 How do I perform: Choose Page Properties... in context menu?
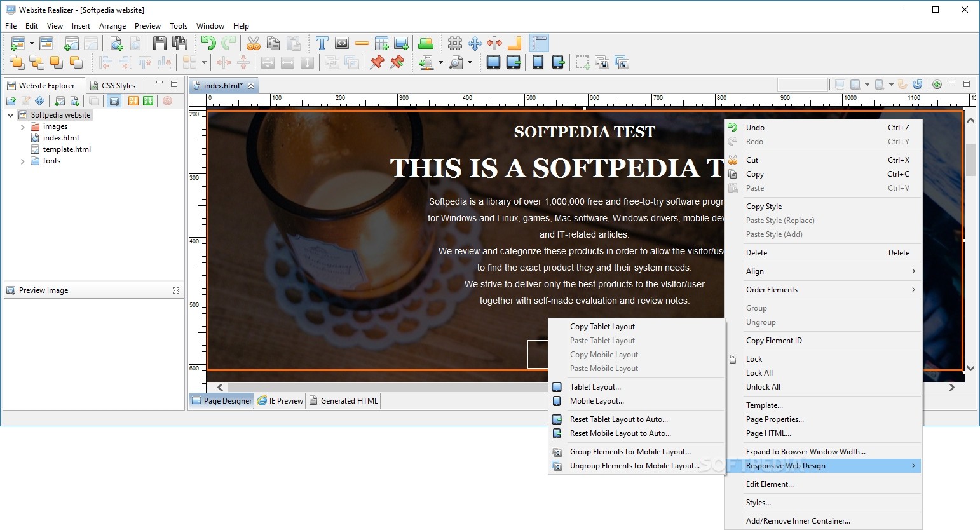click(823, 419)
